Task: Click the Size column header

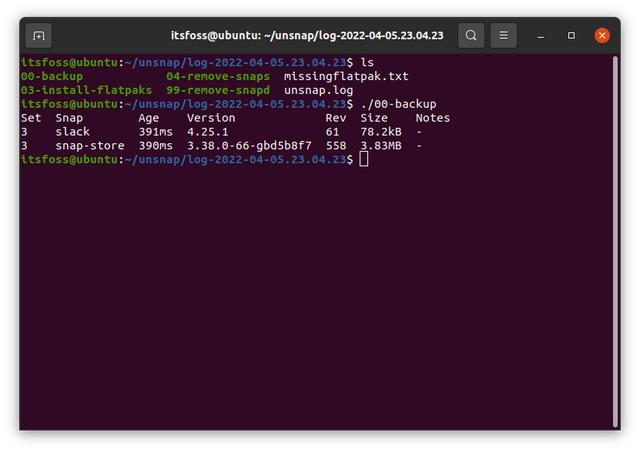Action: pyautogui.click(x=374, y=118)
